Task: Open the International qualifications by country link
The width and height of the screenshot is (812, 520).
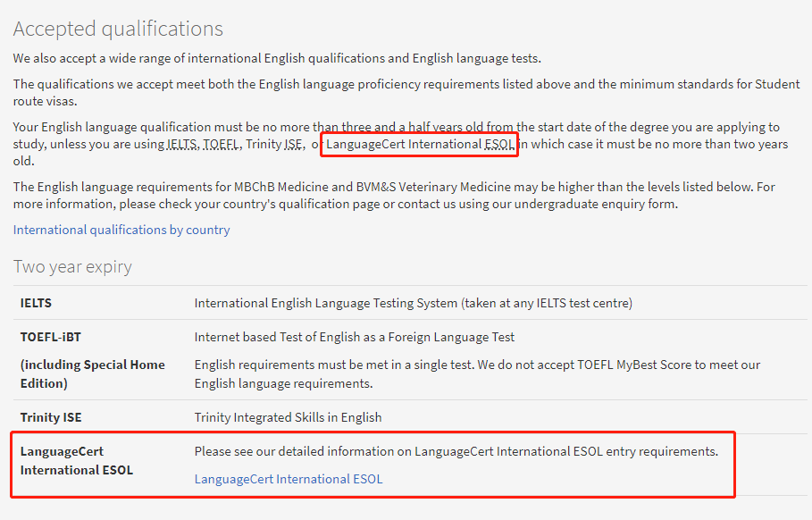Action: 121,230
